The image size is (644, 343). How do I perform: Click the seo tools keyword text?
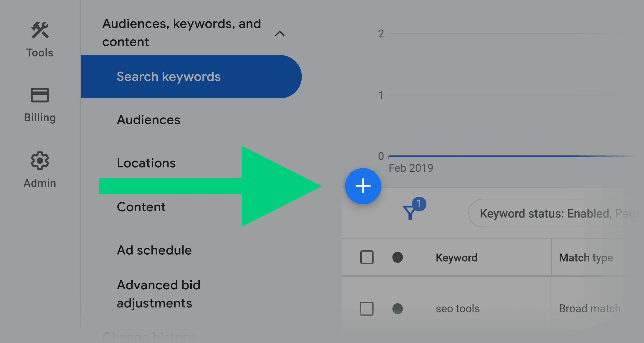pos(457,308)
